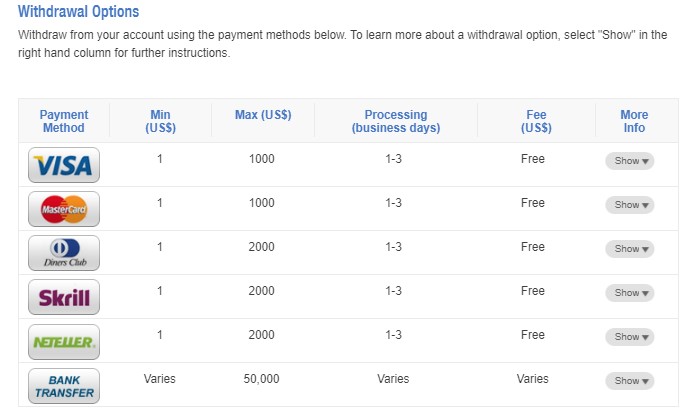
Task: Click the Payment Method column header
Action: (64, 121)
